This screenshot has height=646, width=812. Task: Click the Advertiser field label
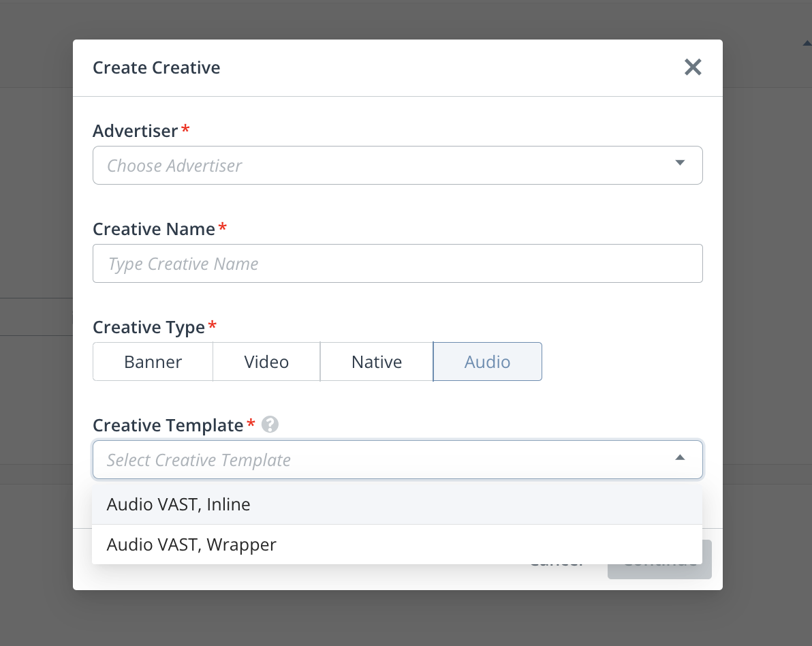pos(135,131)
